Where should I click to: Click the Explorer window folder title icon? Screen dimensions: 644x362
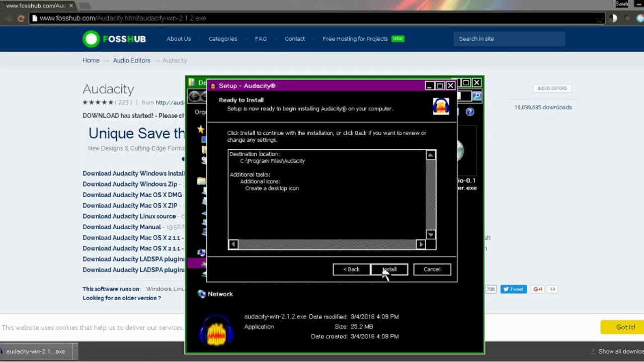[192, 82]
